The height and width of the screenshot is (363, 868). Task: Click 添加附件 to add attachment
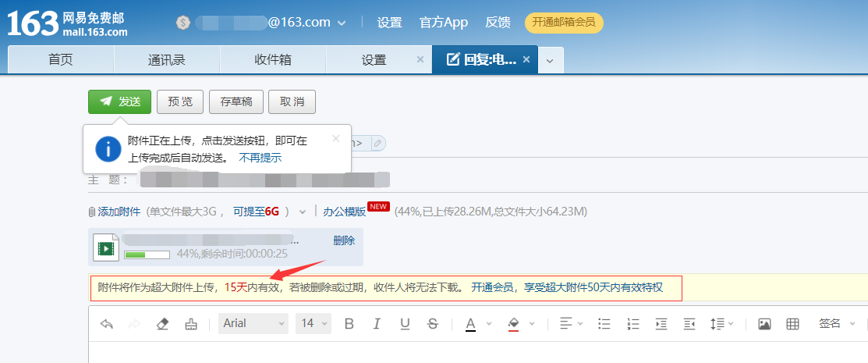(115, 211)
